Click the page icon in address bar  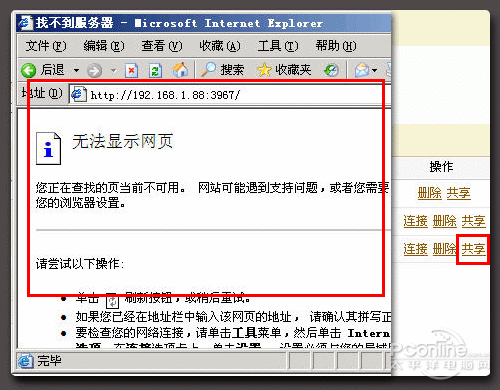point(79,95)
